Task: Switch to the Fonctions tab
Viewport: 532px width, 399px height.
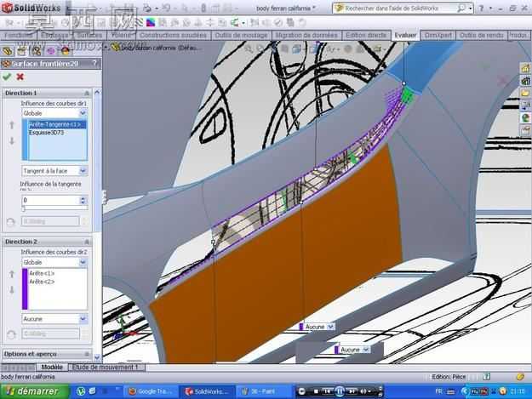Action: coord(18,35)
